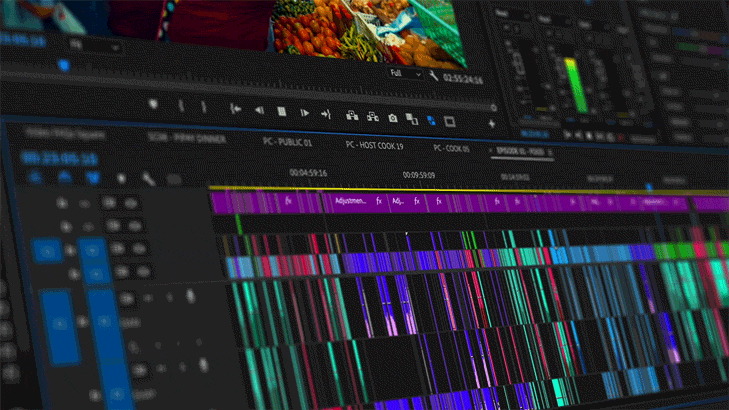Screen dimensions: 729x410
Task: Open the zoom level dropdown above the monitor scrubber
Action: click(x=95, y=46)
